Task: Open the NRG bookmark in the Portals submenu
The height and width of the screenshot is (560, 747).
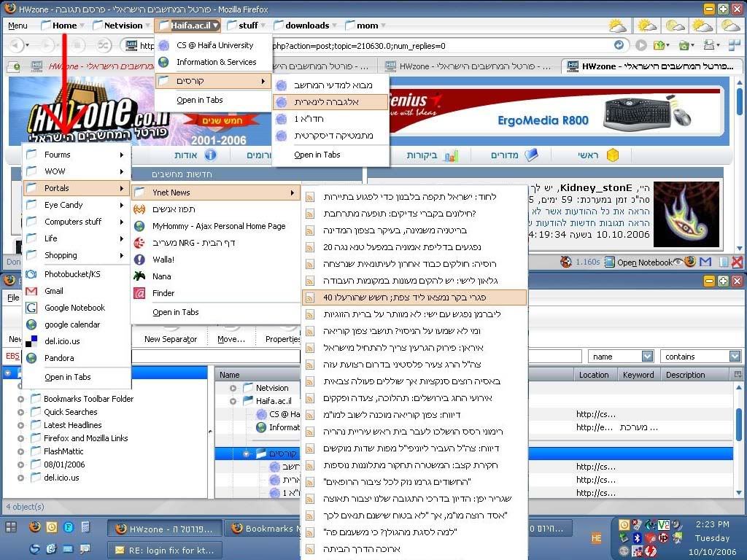Action: (x=215, y=243)
